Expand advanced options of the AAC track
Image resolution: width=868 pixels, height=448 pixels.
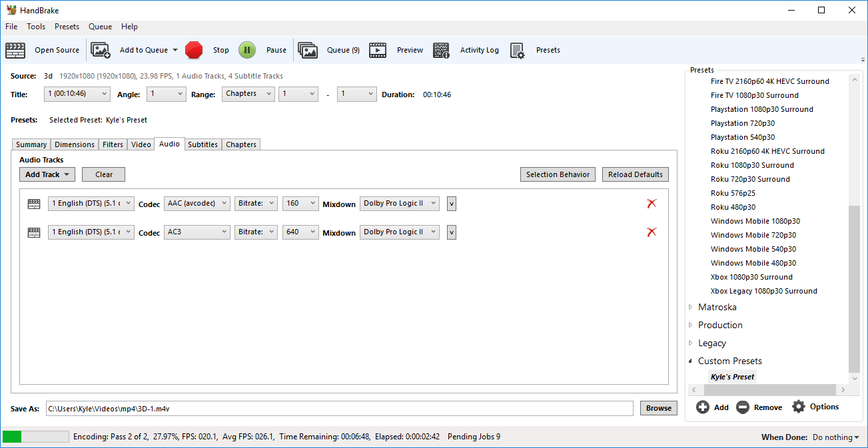[x=452, y=204]
